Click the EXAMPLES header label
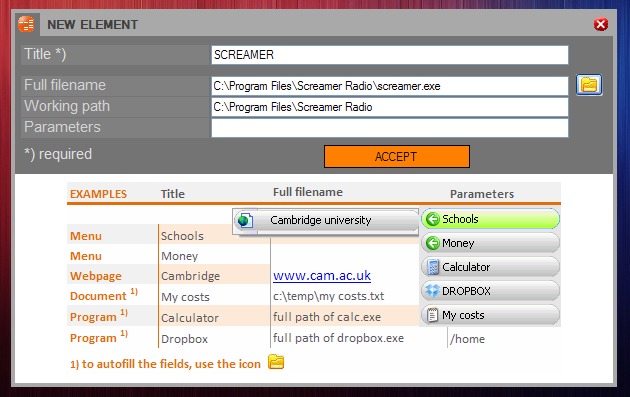 98,194
